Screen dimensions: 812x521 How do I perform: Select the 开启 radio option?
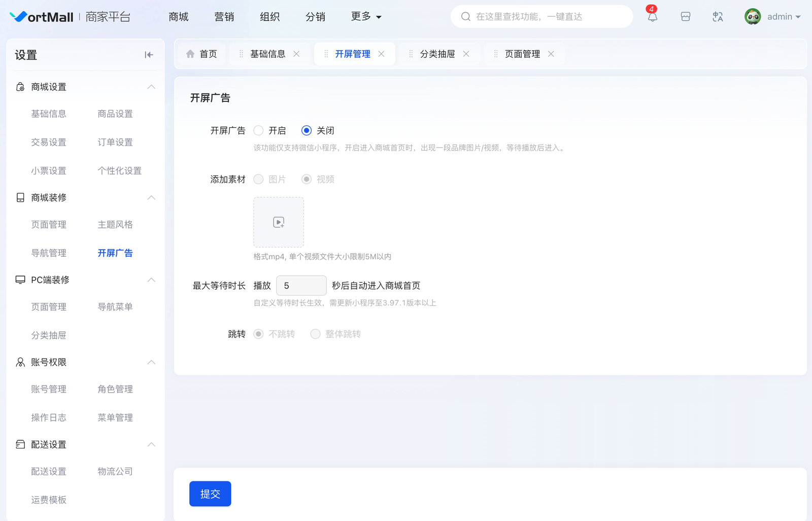pos(259,130)
